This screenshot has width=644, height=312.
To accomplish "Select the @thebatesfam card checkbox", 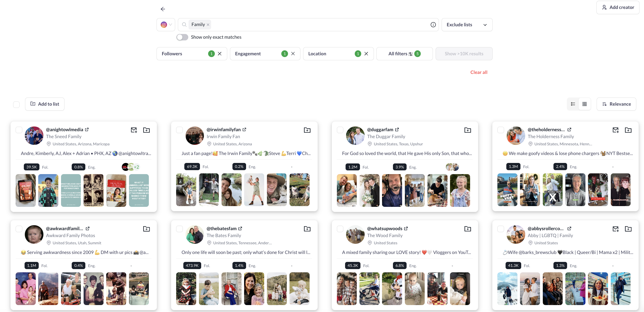I will (x=180, y=229).
